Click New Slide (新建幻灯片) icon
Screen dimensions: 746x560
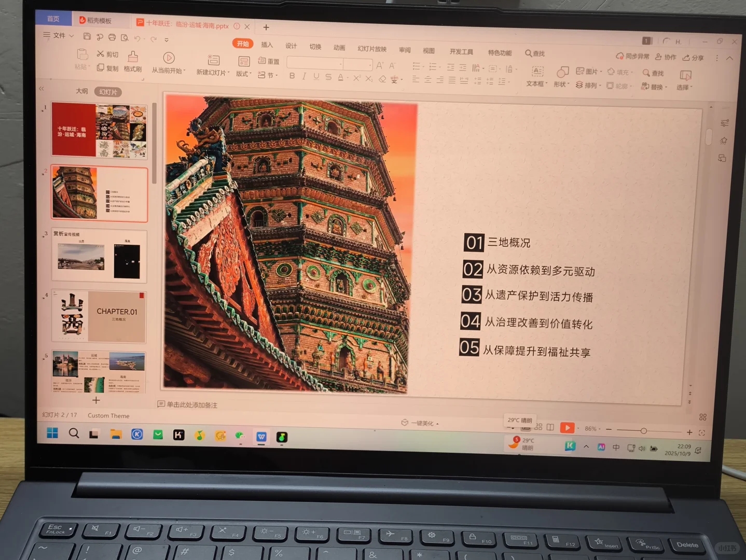(x=213, y=60)
